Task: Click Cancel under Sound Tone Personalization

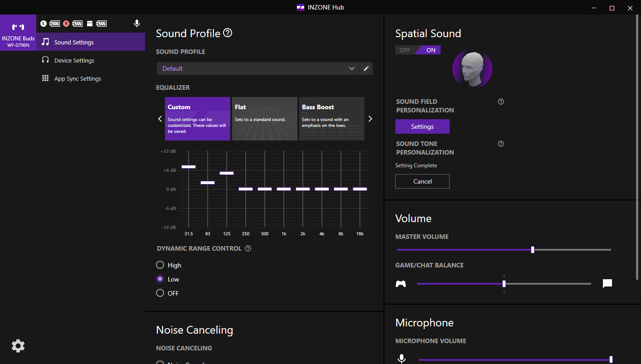Action: tap(422, 181)
